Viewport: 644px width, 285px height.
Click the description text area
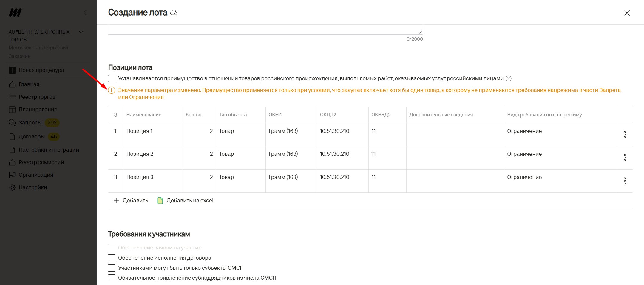click(265, 30)
